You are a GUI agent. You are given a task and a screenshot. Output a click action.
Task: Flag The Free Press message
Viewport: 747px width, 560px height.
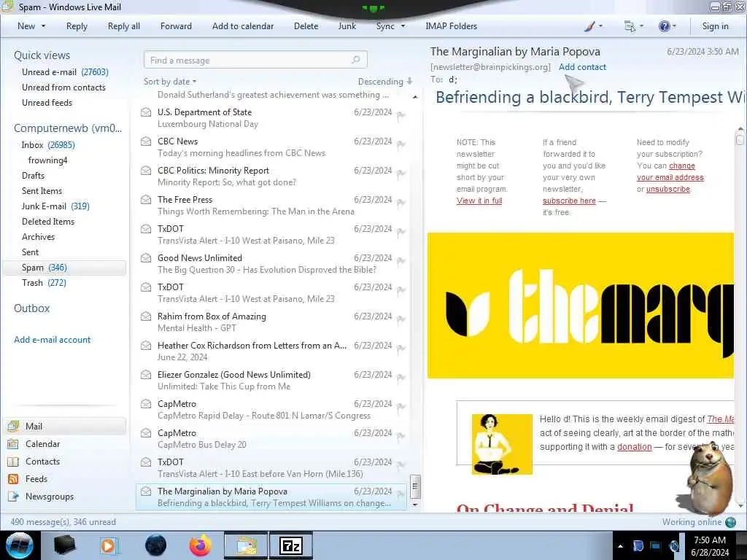pyautogui.click(x=401, y=203)
